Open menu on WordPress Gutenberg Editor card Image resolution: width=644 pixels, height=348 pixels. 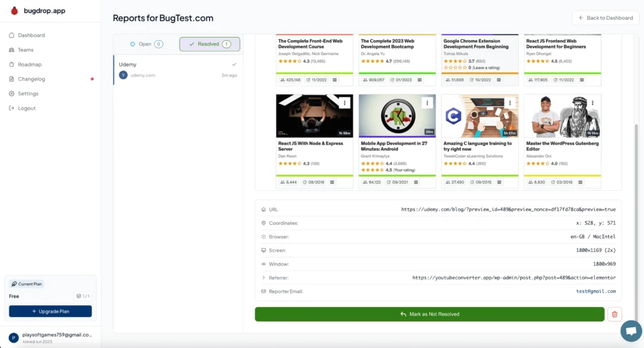coord(592,103)
